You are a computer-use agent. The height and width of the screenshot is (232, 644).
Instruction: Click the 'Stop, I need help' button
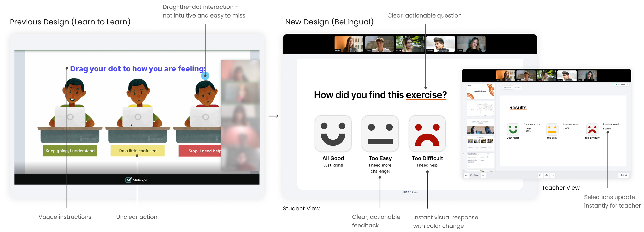[200, 151]
